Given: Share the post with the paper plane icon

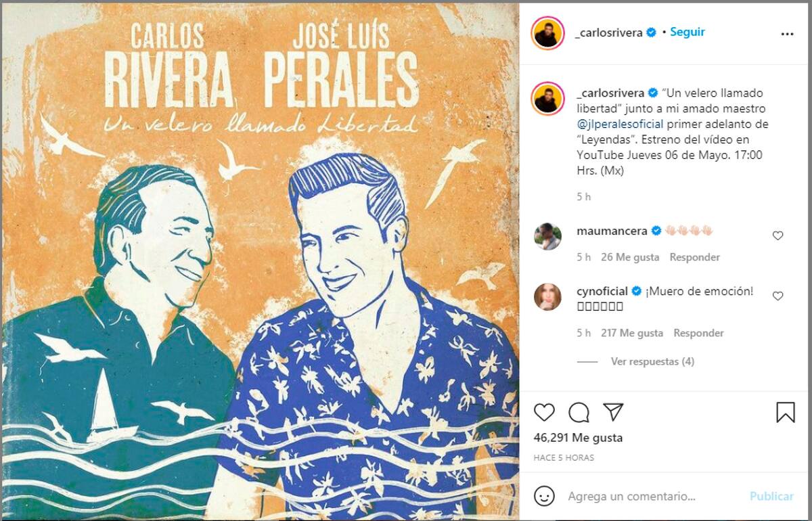Looking at the screenshot, I should pos(613,412).
